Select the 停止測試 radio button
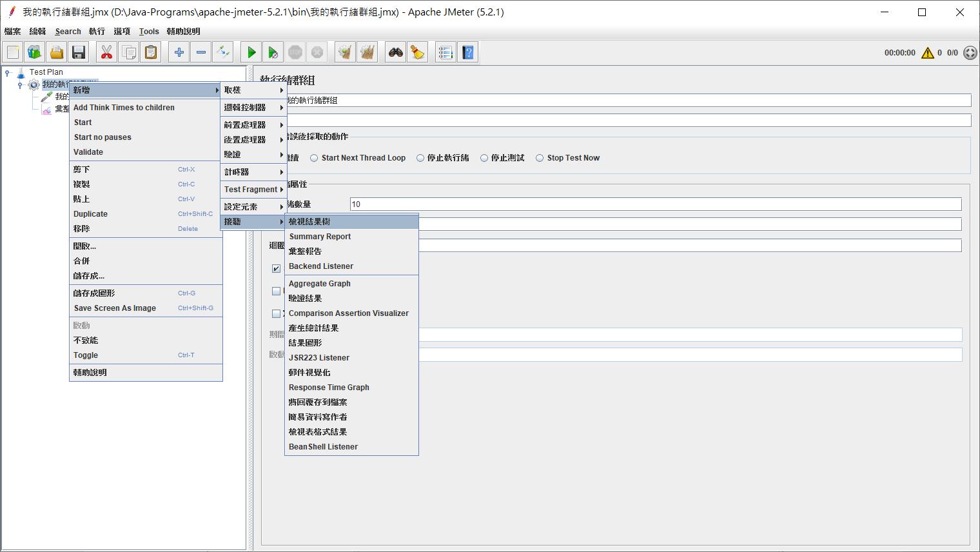The height and width of the screenshot is (552, 980). (484, 158)
